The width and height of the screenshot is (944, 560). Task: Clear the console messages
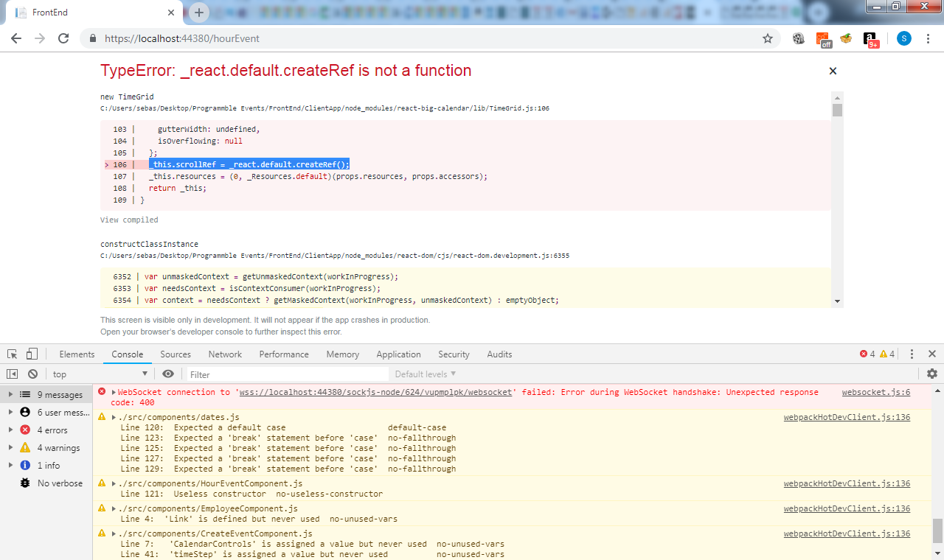click(32, 374)
